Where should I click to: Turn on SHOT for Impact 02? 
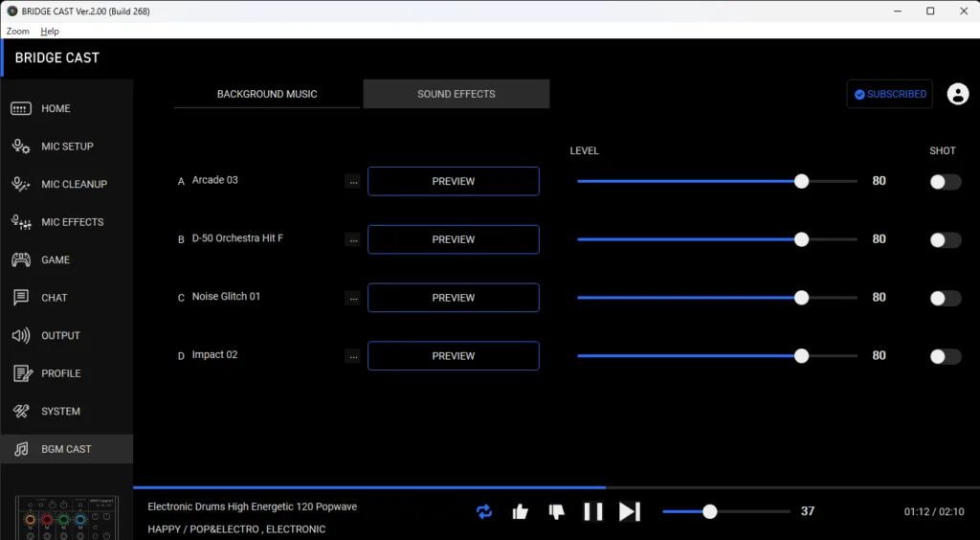945,356
